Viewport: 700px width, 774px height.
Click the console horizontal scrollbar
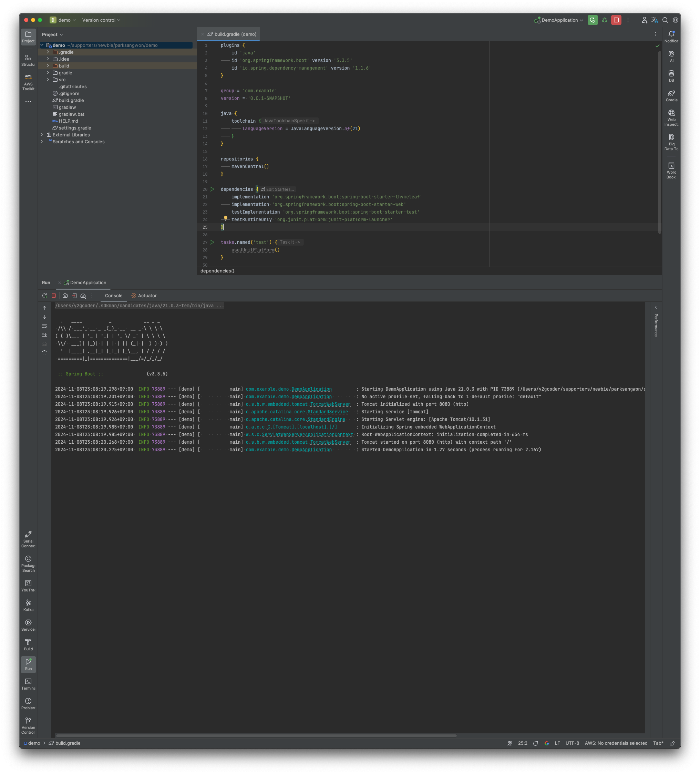(x=256, y=736)
